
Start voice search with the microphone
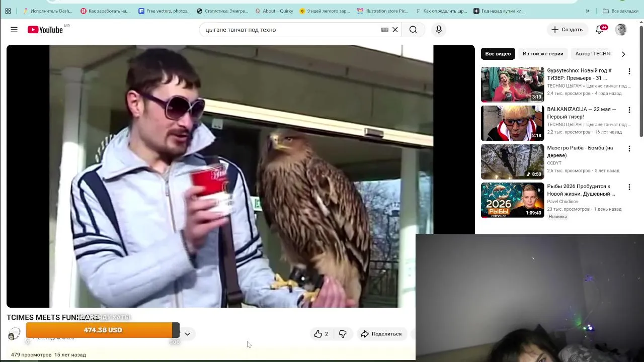pos(439,30)
